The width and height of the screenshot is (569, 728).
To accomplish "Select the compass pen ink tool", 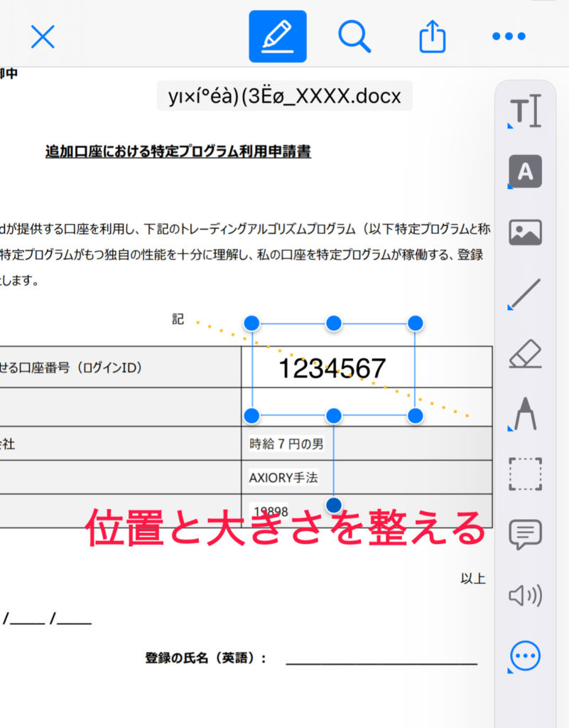I will coord(526,414).
